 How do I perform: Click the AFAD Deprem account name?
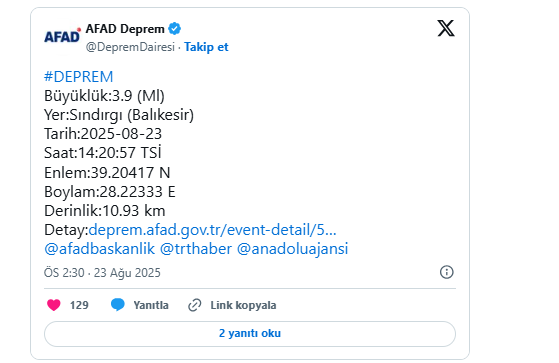(x=125, y=29)
